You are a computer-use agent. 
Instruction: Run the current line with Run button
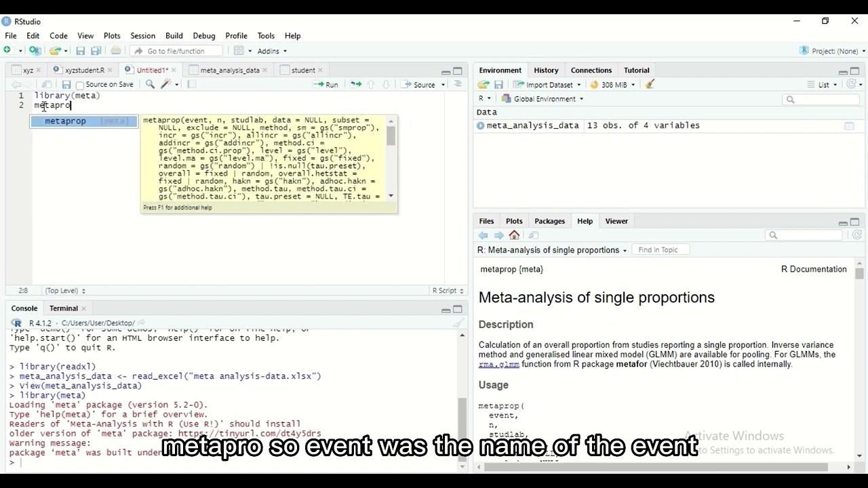click(325, 85)
